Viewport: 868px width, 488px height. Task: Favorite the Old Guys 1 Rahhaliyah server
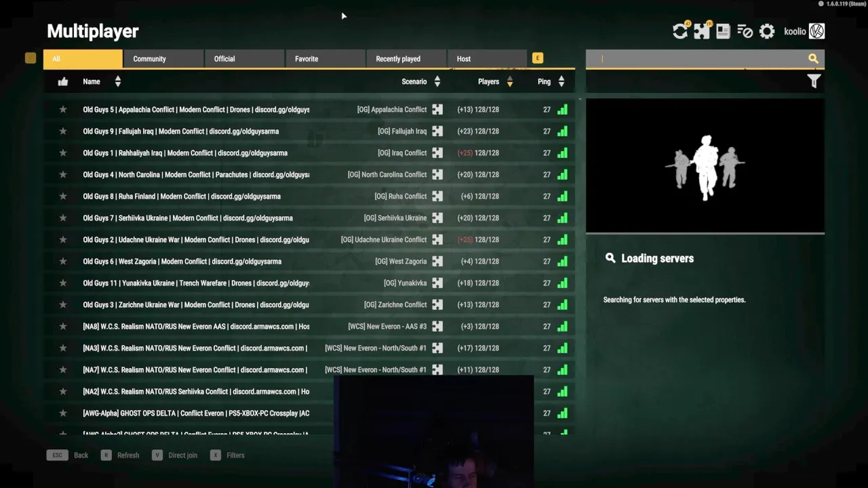pyautogui.click(x=63, y=152)
